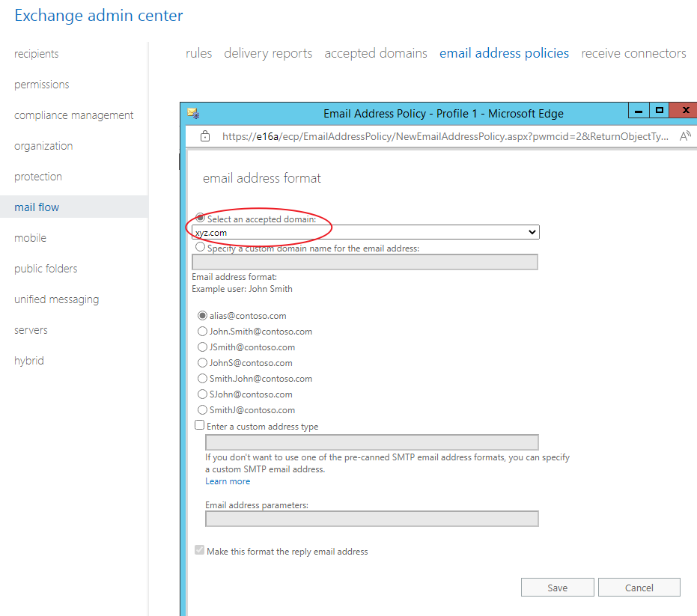
Task: Open the accepted domain dropdown showing xyz.com
Action: [365, 232]
